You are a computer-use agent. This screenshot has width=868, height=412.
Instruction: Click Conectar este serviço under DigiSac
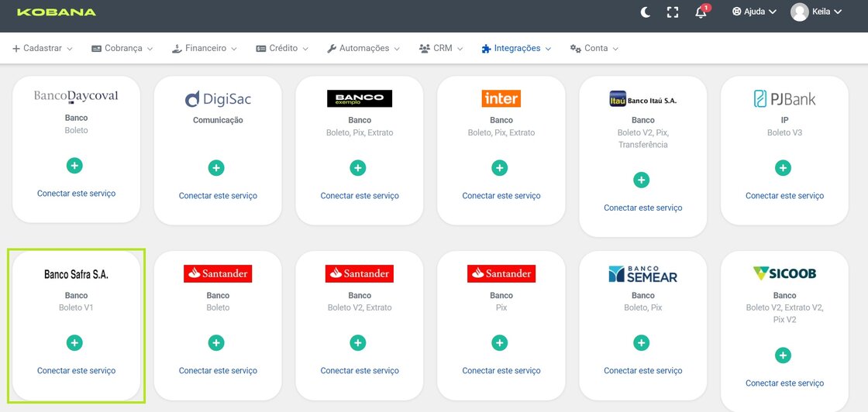pyautogui.click(x=218, y=196)
